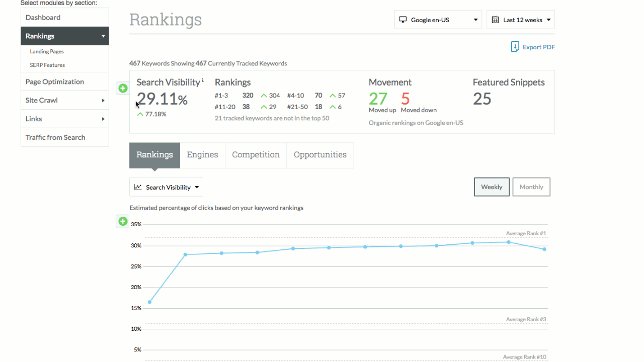Open the Engines tab
Screen dimensions: 644x362
[202, 155]
